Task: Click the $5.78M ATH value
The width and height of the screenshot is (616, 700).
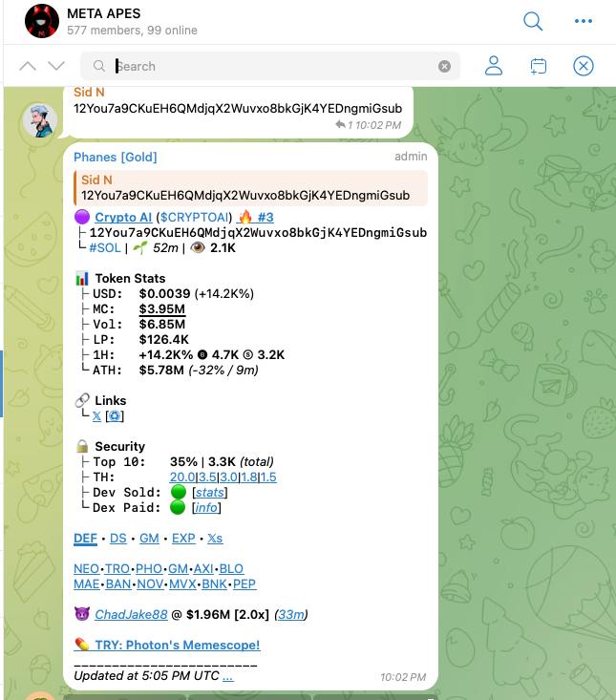Action: pyautogui.click(x=161, y=371)
